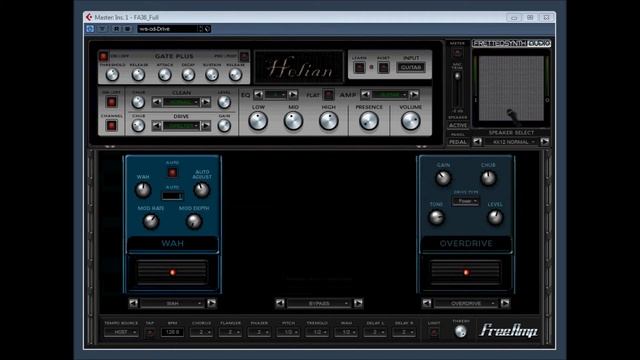
Task: Select next Clean preset with right arrow
Action: click(x=206, y=102)
